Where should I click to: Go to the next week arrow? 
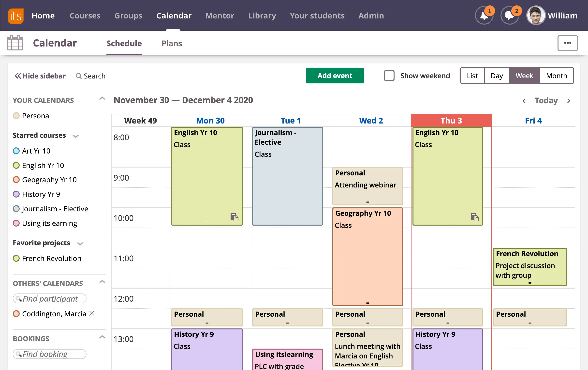point(569,101)
